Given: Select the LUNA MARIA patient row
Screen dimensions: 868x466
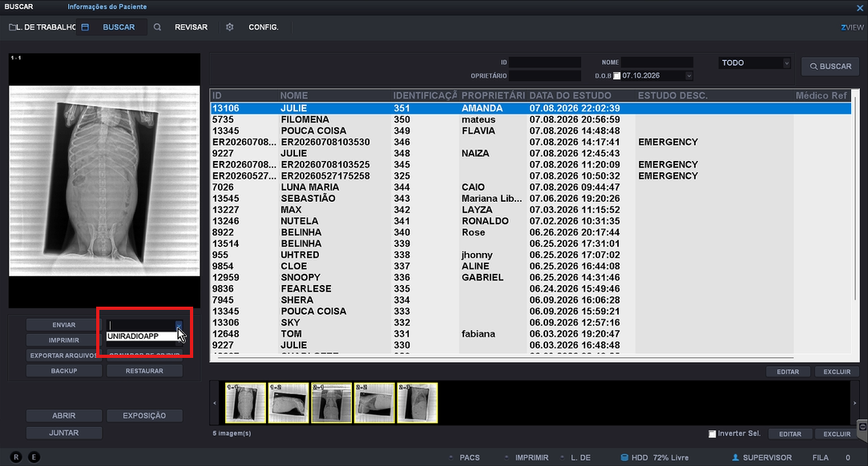Looking at the screenshot, I should coord(531,187).
